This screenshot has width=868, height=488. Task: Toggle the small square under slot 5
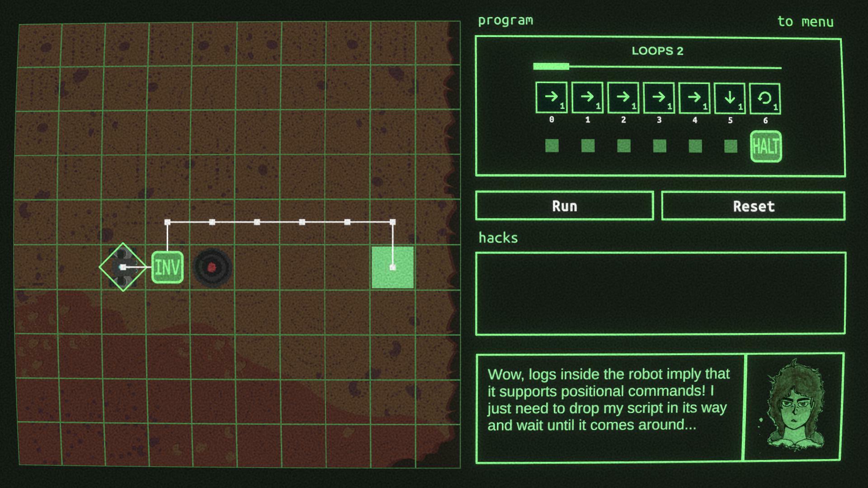point(731,146)
